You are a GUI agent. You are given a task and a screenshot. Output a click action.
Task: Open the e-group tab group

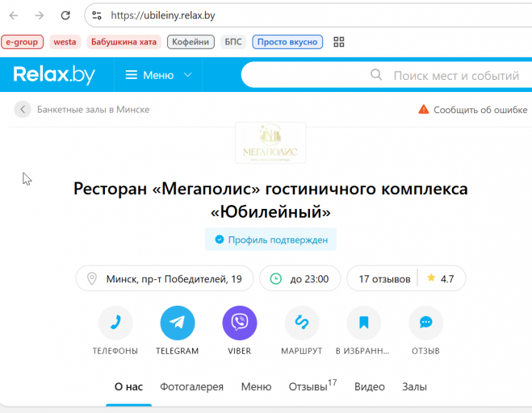click(22, 42)
